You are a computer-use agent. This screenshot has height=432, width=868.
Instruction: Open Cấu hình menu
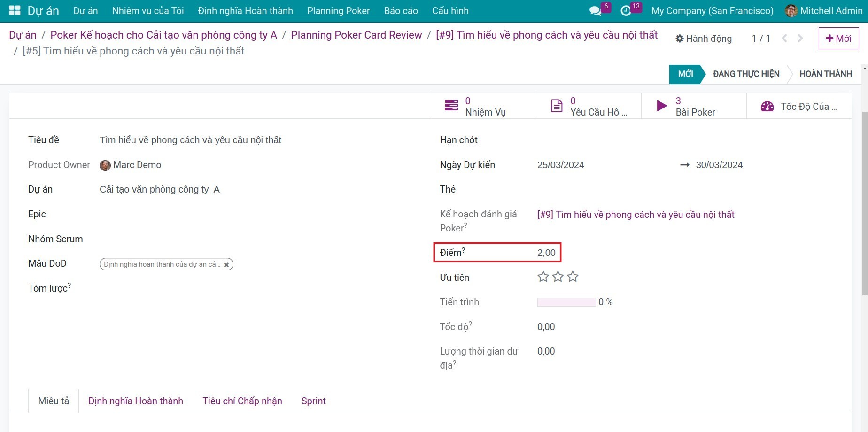point(450,11)
